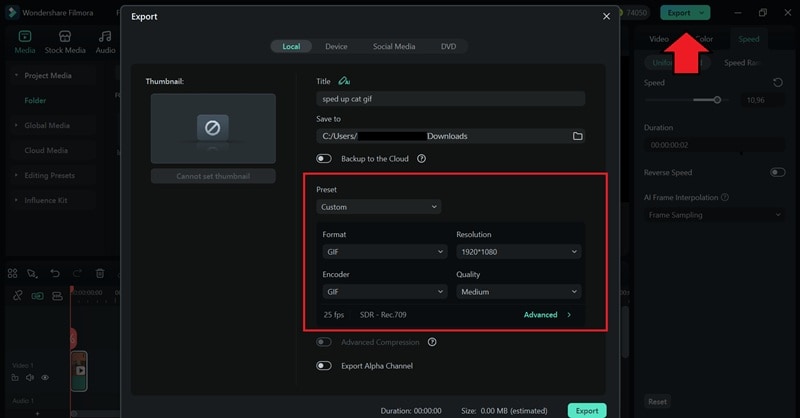Screen dimensions: 800x418
Task: Switch to the Social Media export tab
Action: click(x=394, y=46)
